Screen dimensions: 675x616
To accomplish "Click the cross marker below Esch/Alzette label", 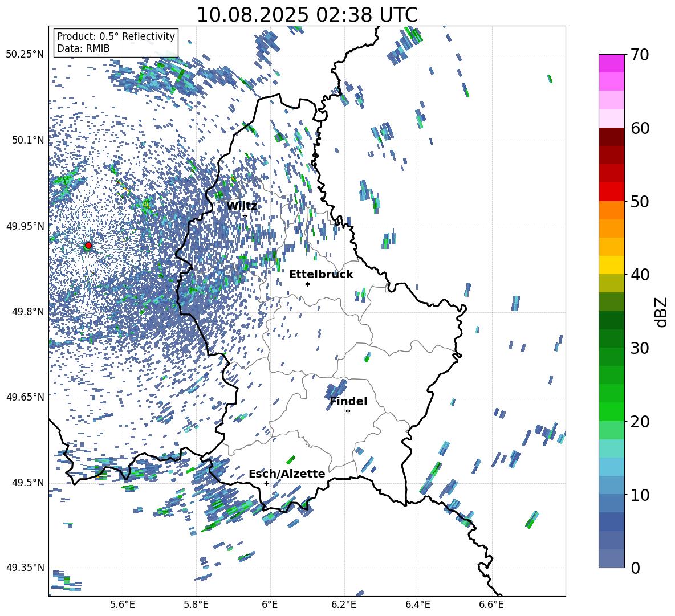I will [x=266, y=483].
